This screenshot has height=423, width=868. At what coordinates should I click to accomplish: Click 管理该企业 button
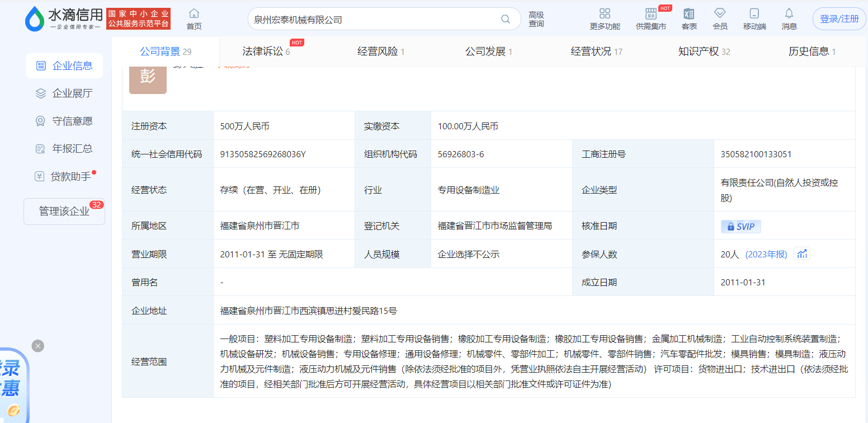(64, 211)
